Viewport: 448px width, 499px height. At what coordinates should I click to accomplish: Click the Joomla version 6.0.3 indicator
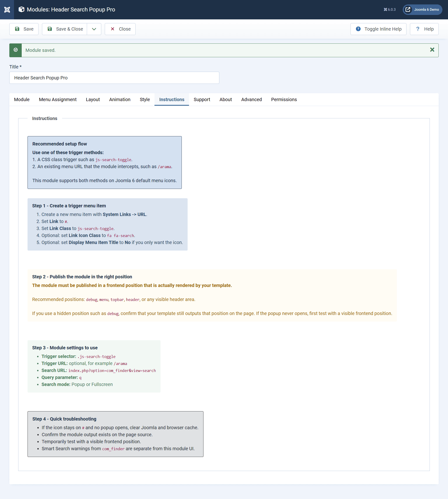pos(389,9)
